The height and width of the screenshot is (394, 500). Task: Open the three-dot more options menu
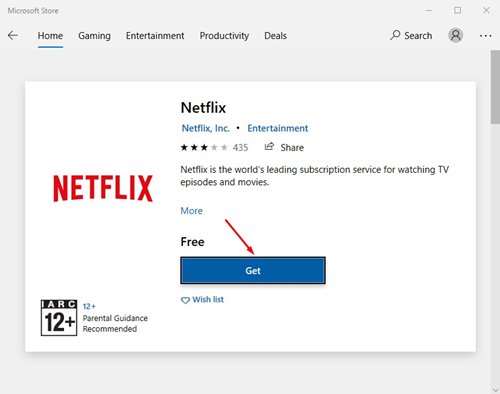(486, 36)
